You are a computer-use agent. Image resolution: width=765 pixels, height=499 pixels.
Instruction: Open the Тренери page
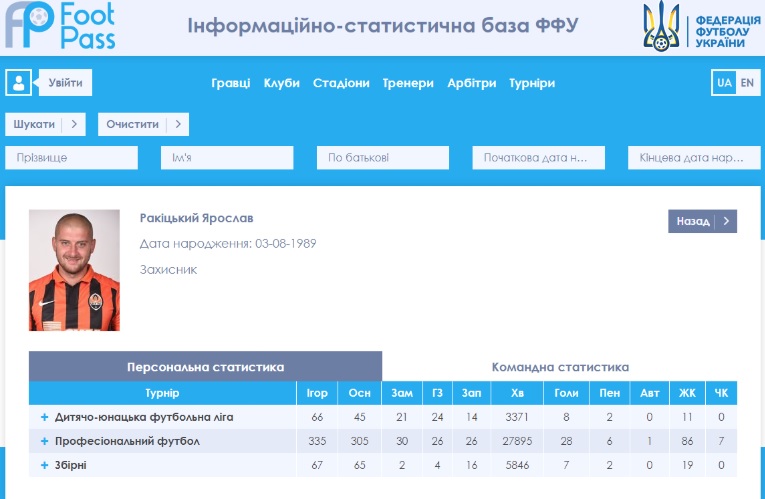[x=408, y=83]
